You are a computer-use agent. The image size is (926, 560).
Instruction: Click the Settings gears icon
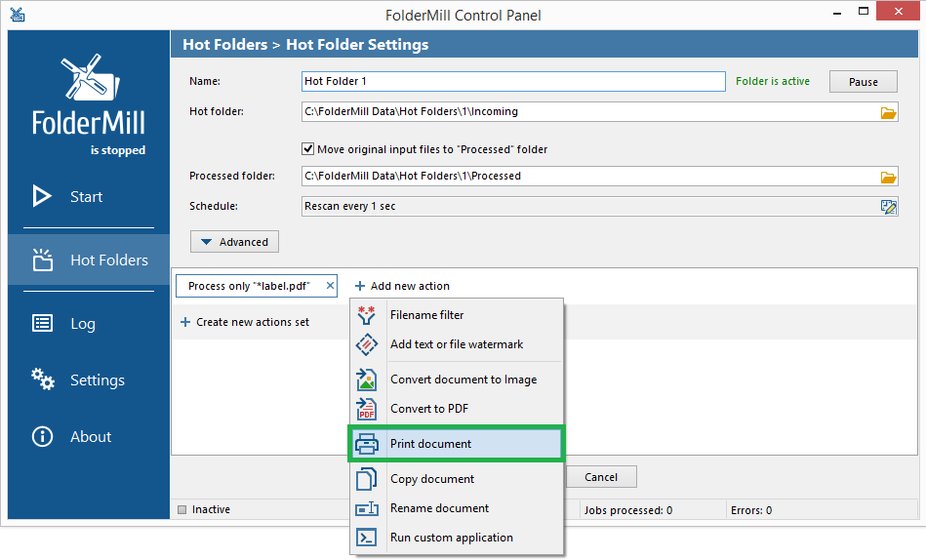(43, 380)
